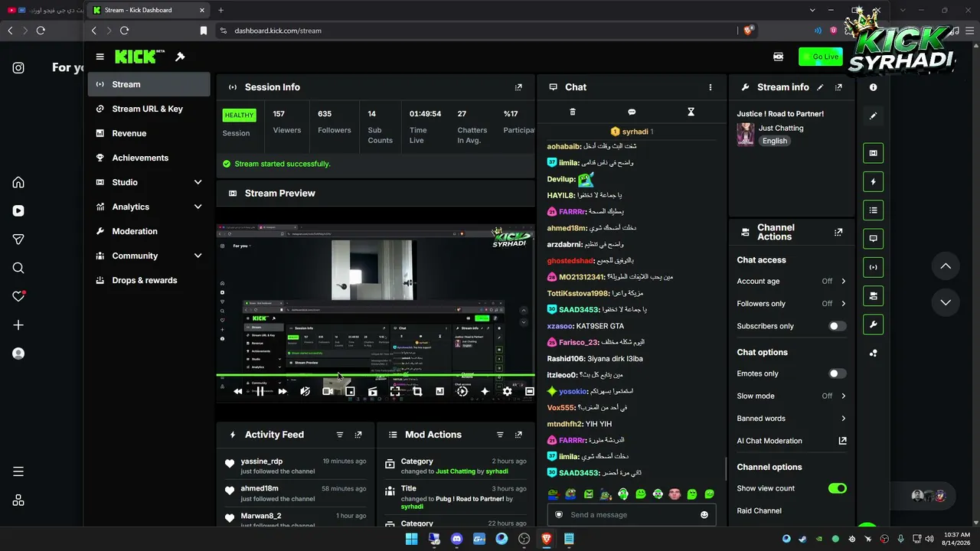Click the scroll-up arrow circle button
The image size is (980, 551).
(x=946, y=266)
